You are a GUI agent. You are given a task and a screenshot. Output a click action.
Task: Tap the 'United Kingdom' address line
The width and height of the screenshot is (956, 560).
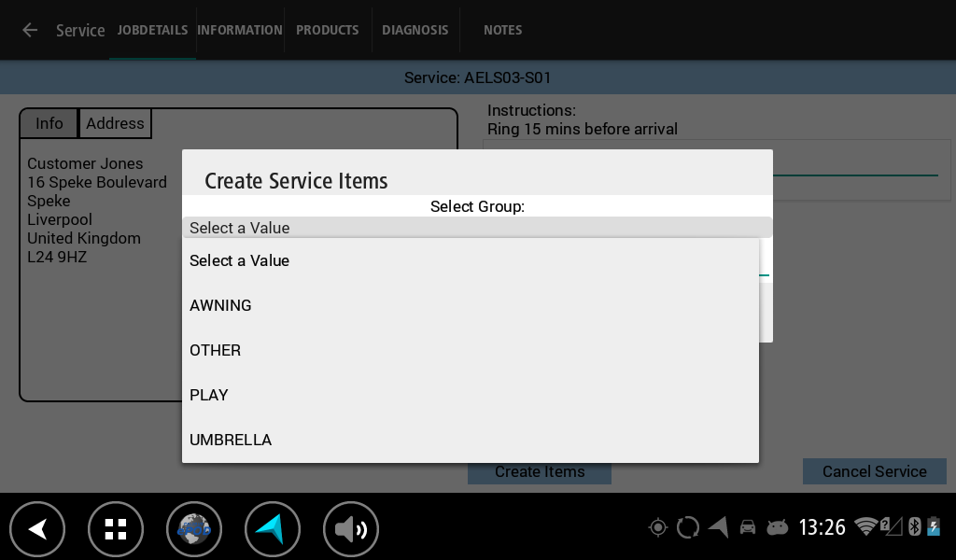[84, 238]
